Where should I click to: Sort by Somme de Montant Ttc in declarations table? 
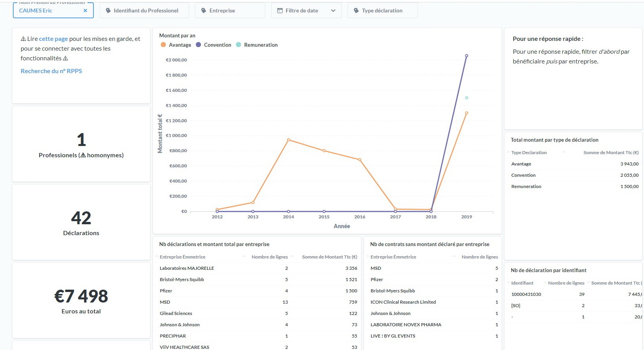click(x=329, y=257)
